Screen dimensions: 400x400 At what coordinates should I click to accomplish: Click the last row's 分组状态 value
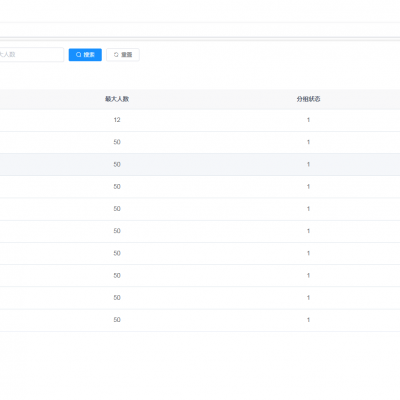[x=308, y=320]
